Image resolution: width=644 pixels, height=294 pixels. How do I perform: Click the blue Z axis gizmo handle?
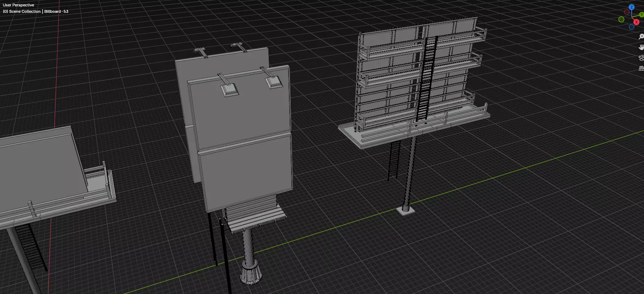(x=631, y=7)
